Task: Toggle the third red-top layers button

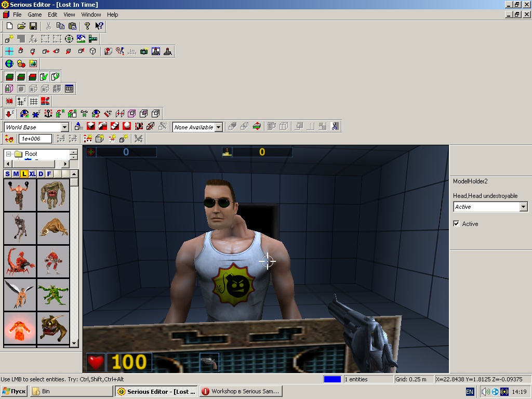Action: click(33, 77)
